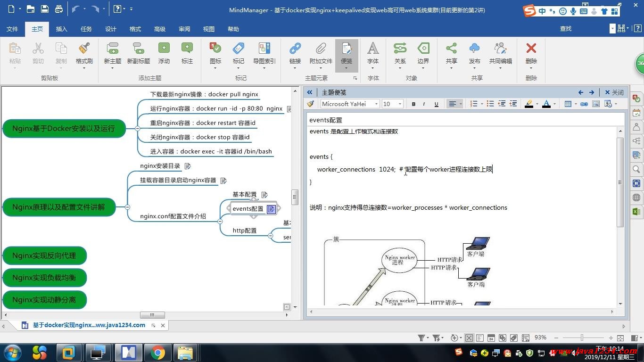The width and height of the screenshot is (644, 362).
Task: Select the Nginx实现反向代理 topic
Action: point(44,255)
